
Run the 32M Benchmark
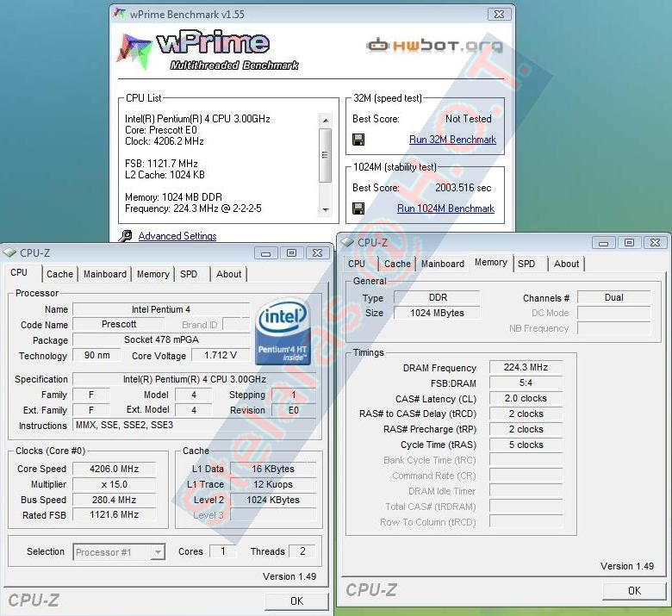(452, 140)
